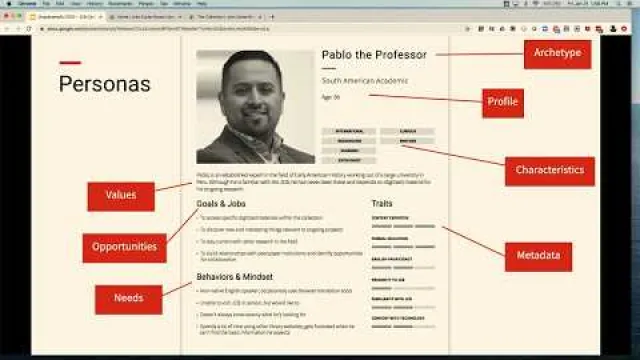Image resolution: width=640 pixels, height=360 pixels.
Task: Close the first browser tab
Action: (100, 17)
